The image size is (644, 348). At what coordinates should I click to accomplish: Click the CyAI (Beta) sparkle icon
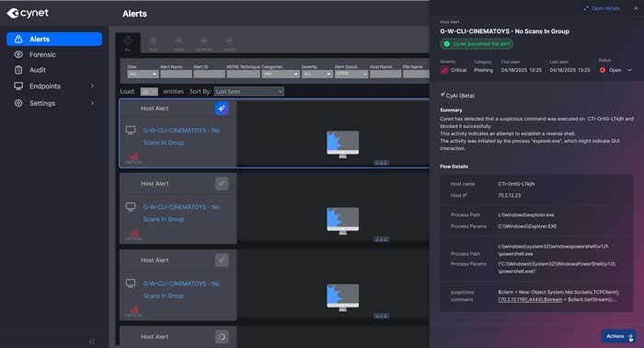[443, 95]
